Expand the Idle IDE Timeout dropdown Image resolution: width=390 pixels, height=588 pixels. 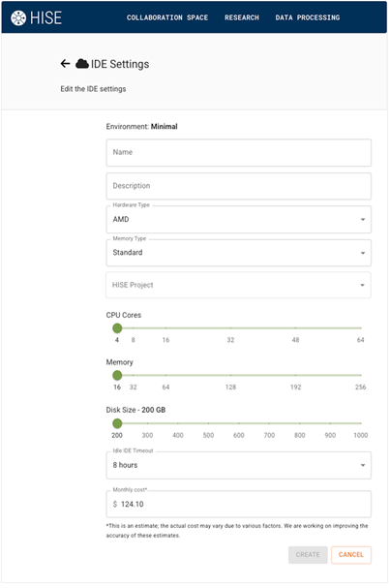coord(239,465)
